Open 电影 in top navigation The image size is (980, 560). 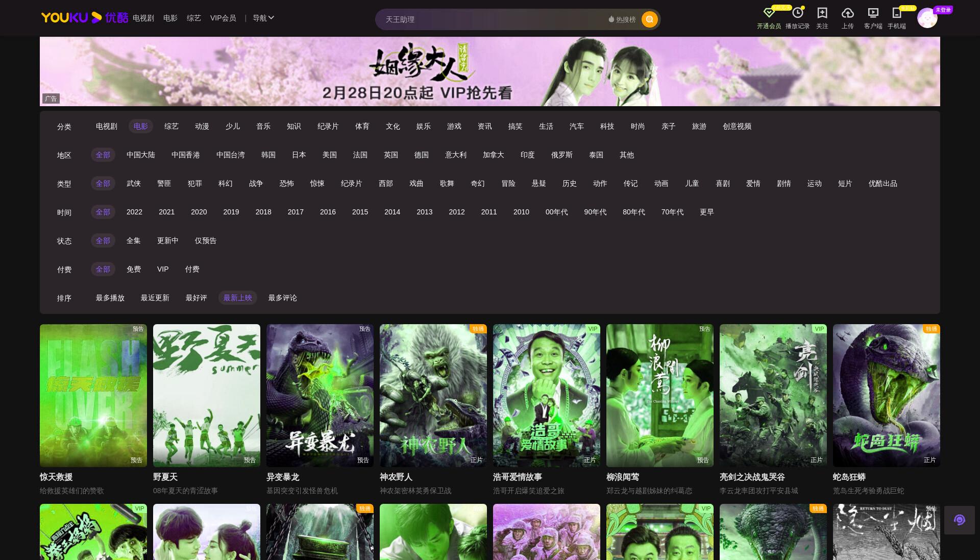(x=170, y=18)
